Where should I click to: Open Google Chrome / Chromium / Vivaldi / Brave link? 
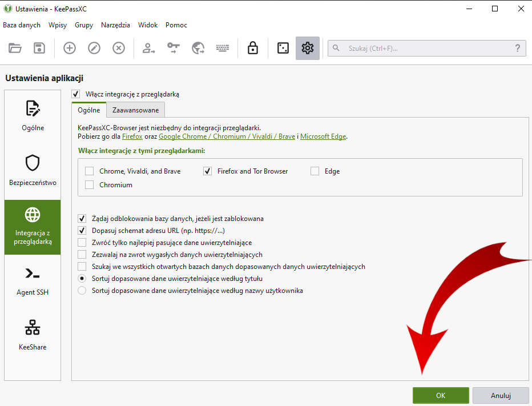tap(227, 136)
